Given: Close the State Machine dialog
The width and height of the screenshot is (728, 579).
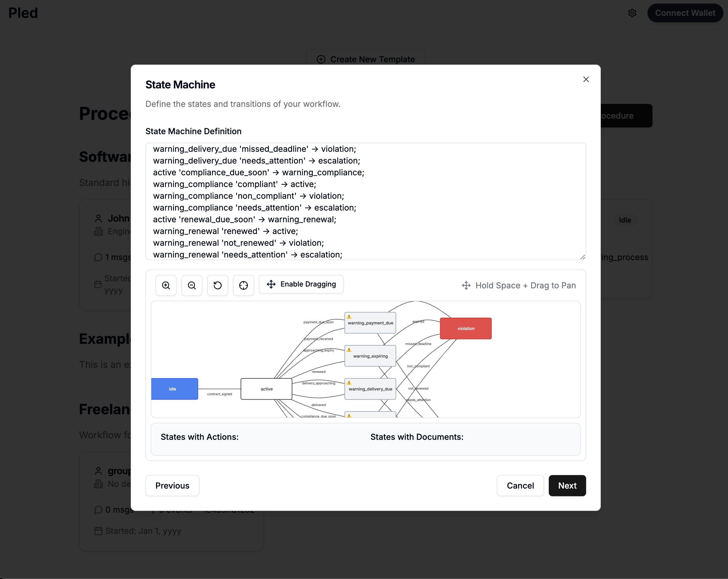Looking at the screenshot, I should 586,79.
